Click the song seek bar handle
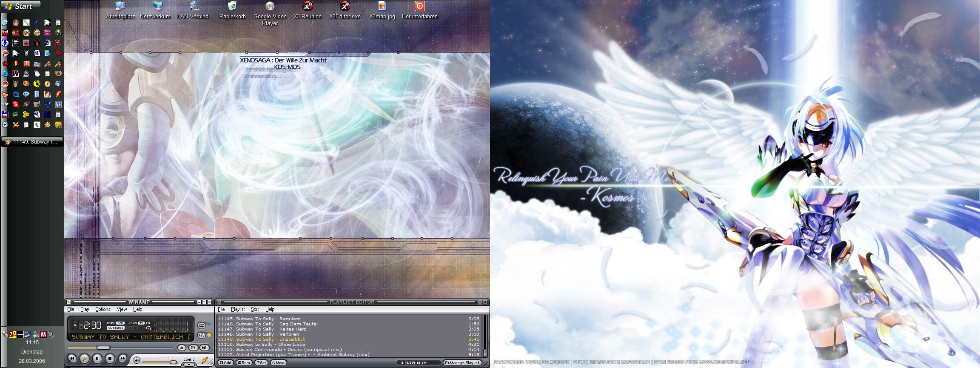 (x=103, y=348)
